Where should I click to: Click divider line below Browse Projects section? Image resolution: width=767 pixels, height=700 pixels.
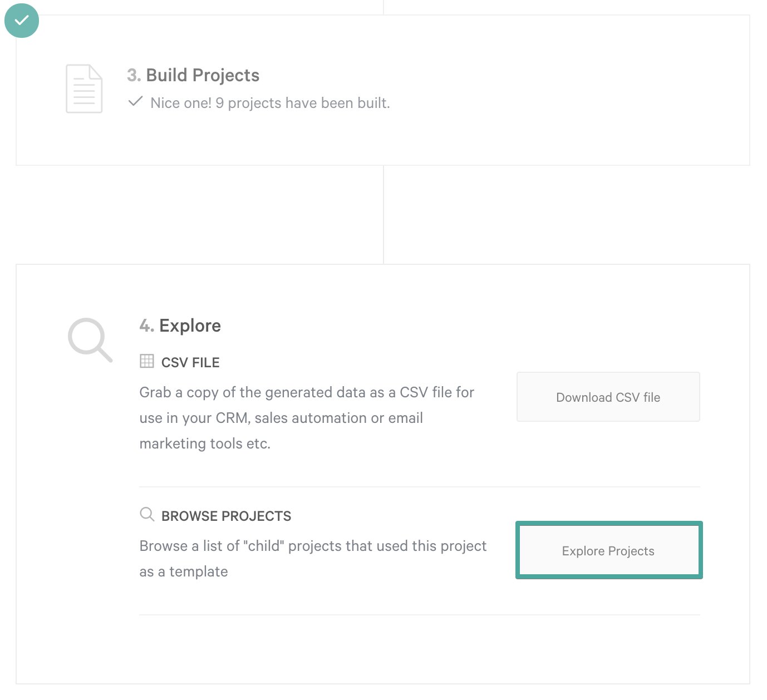coord(420,615)
